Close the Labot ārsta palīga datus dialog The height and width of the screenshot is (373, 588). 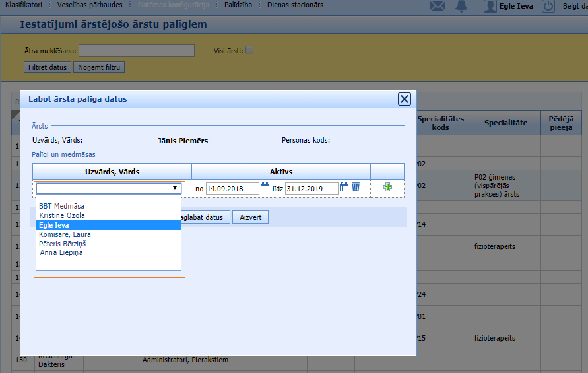coord(405,99)
